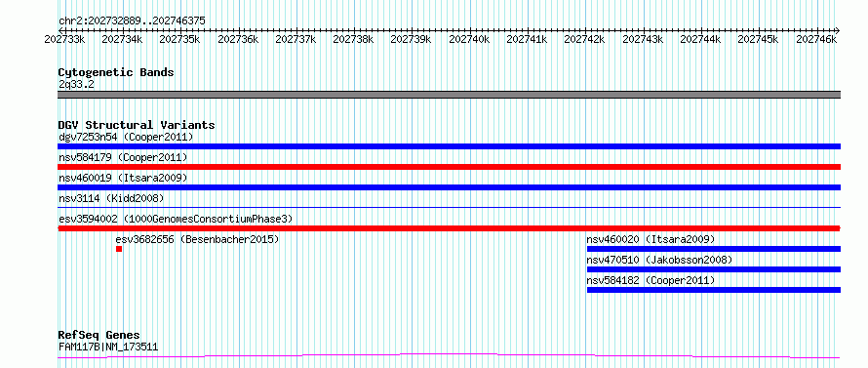This screenshot has height=368, width=868.
Task: Click the right arrow of the ruler
Action: pos(838,30)
